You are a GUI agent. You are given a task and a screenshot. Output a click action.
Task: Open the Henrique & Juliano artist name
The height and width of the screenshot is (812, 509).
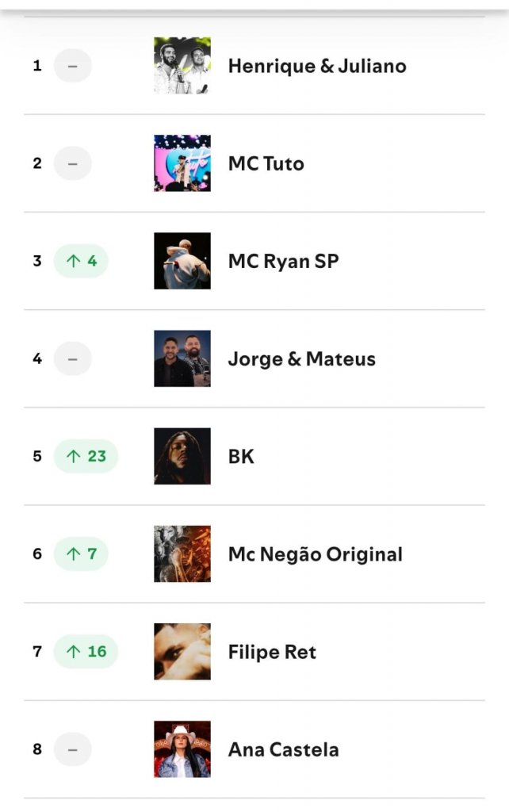tap(317, 66)
